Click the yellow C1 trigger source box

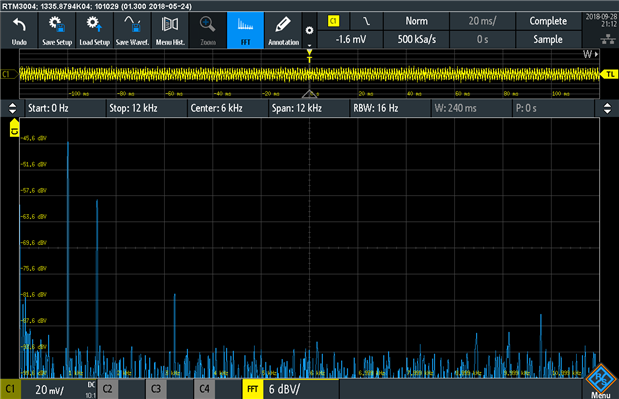click(x=334, y=21)
